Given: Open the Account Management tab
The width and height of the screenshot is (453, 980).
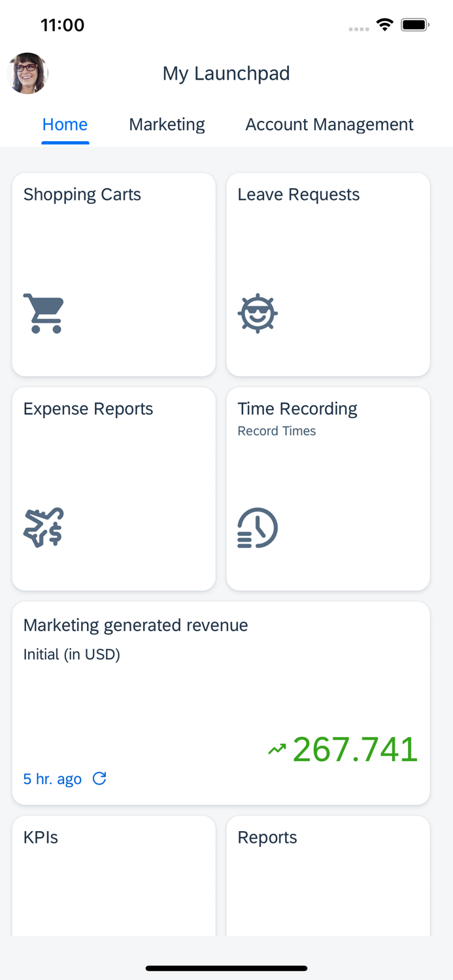Looking at the screenshot, I should coord(329,124).
